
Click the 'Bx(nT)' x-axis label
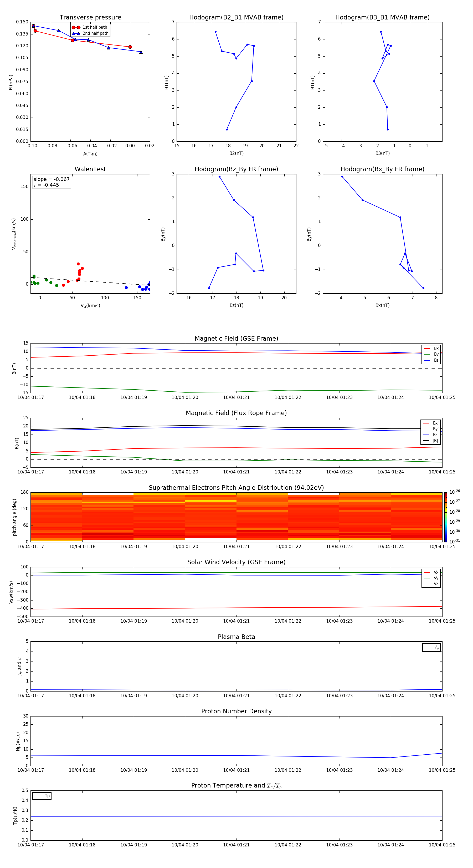click(382, 305)
